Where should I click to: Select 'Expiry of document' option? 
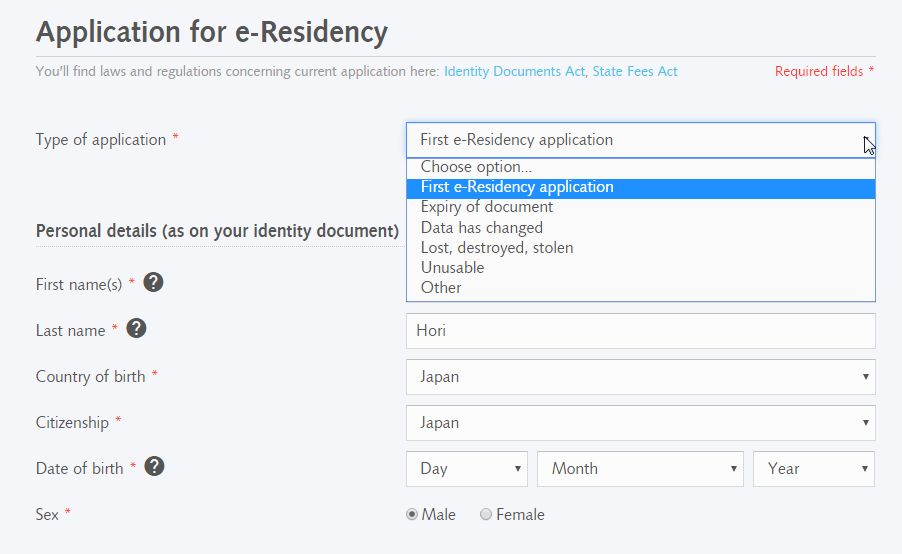tap(641, 207)
